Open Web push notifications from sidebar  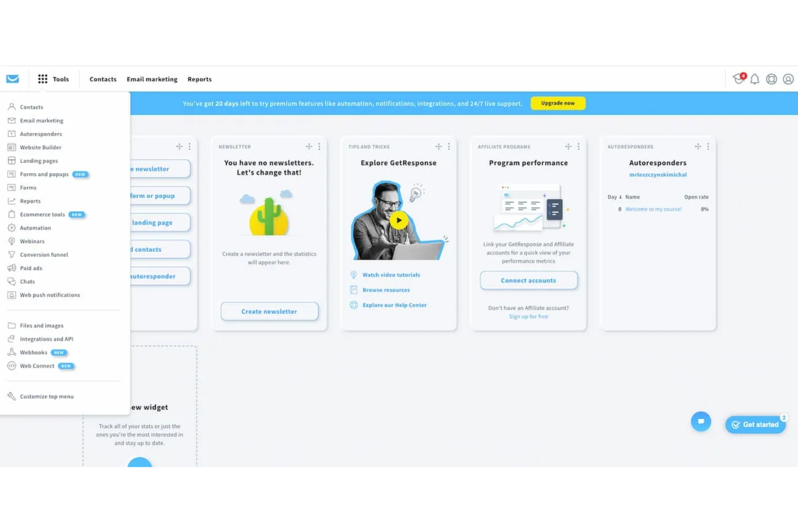click(50, 295)
